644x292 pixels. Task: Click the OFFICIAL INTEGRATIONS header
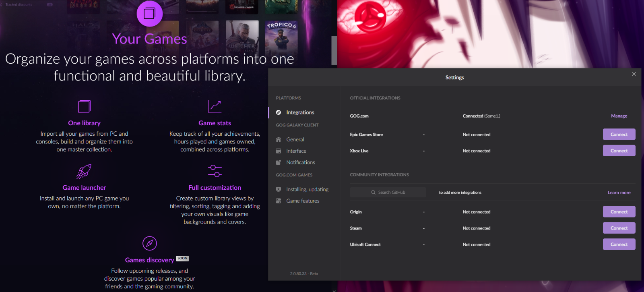pos(375,98)
